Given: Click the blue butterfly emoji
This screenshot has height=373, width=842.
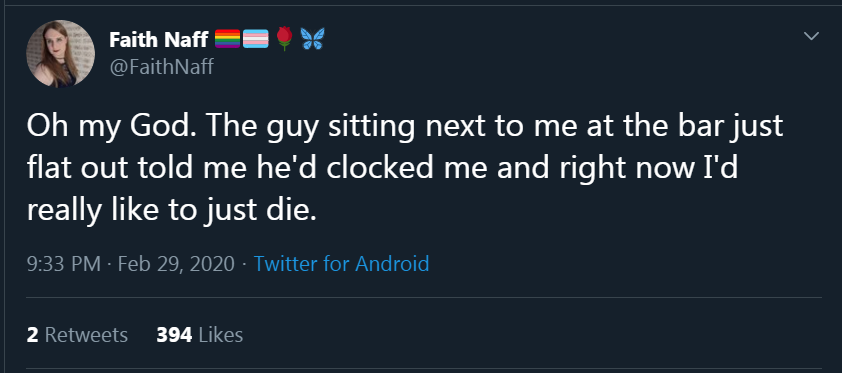Looking at the screenshot, I should click(312, 39).
